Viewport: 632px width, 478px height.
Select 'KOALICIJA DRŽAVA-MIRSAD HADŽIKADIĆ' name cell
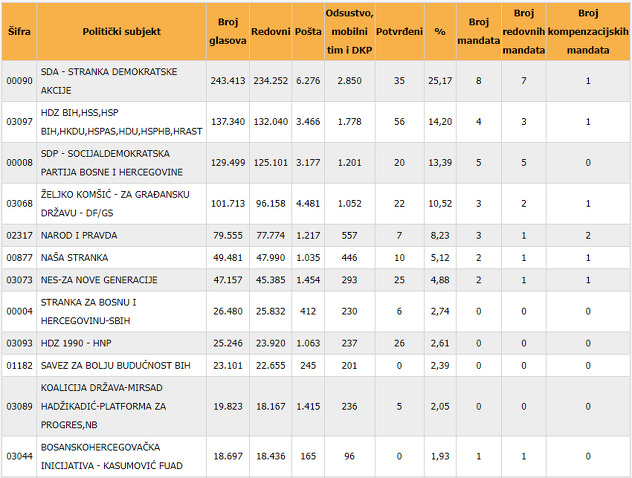(121, 406)
